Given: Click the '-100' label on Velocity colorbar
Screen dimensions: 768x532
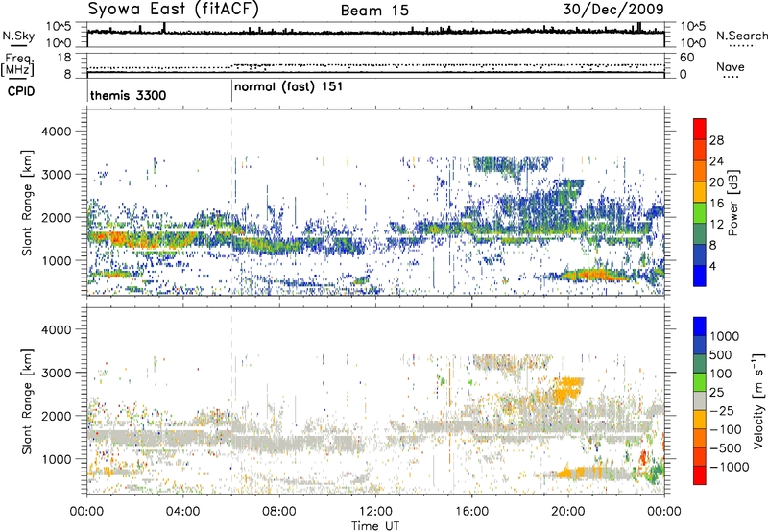Looking at the screenshot, I should [x=726, y=429].
